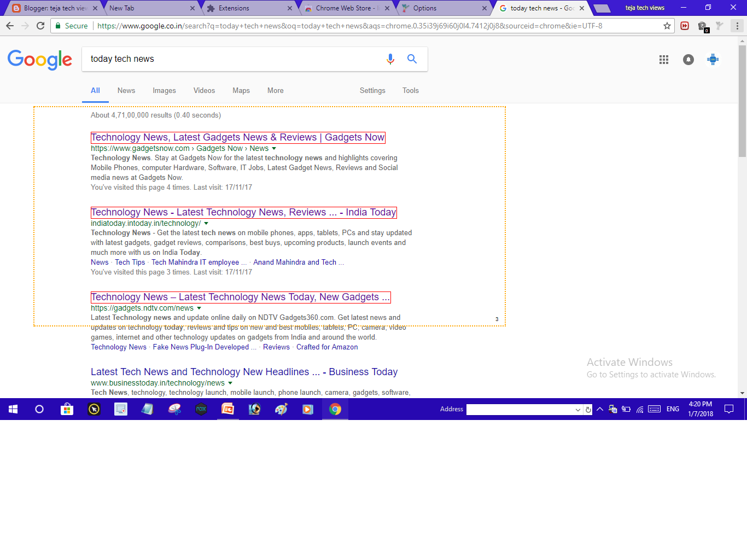Switch to the News results tab
Viewport: 747px width, 560px height.
[x=126, y=90]
